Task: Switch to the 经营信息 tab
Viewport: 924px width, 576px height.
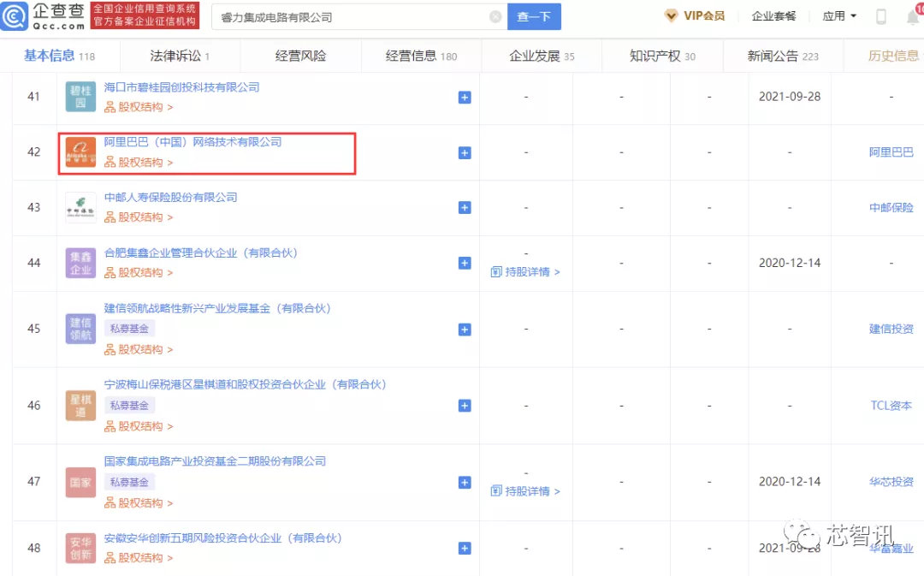Action: click(421, 56)
